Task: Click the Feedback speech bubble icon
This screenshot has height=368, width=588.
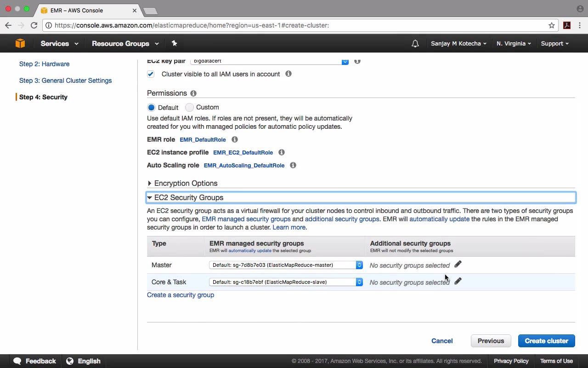Action: (17, 361)
